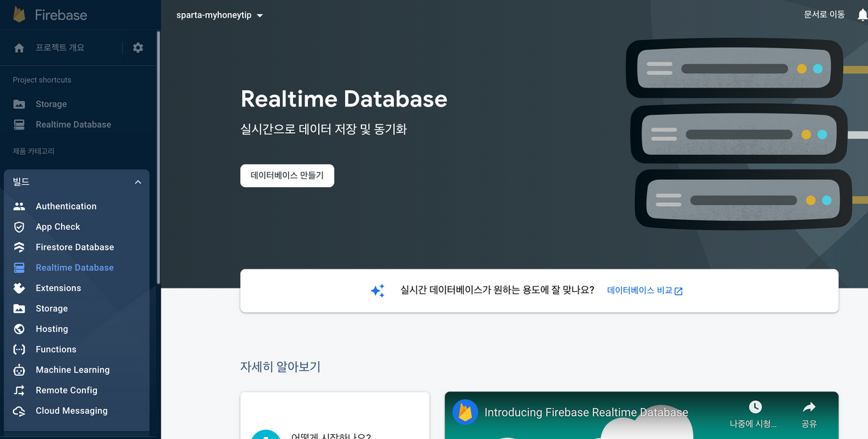
Task: Click Extensions puzzle icon
Action: tap(19, 288)
